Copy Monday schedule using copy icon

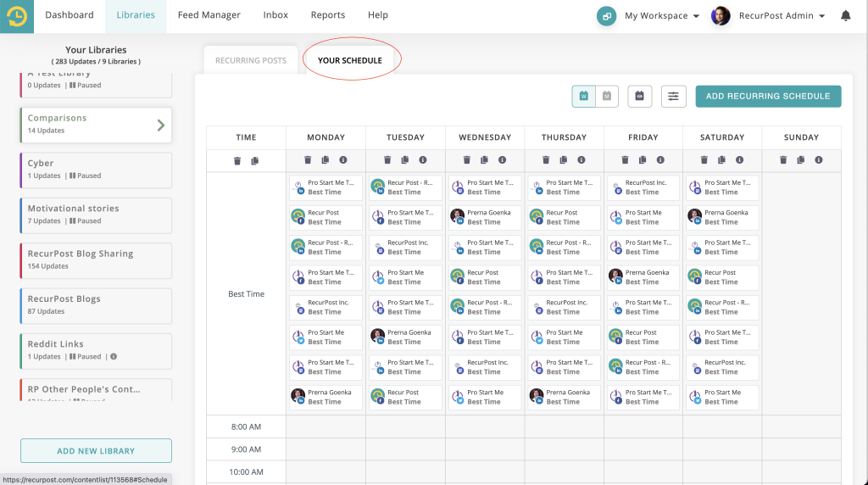click(325, 160)
